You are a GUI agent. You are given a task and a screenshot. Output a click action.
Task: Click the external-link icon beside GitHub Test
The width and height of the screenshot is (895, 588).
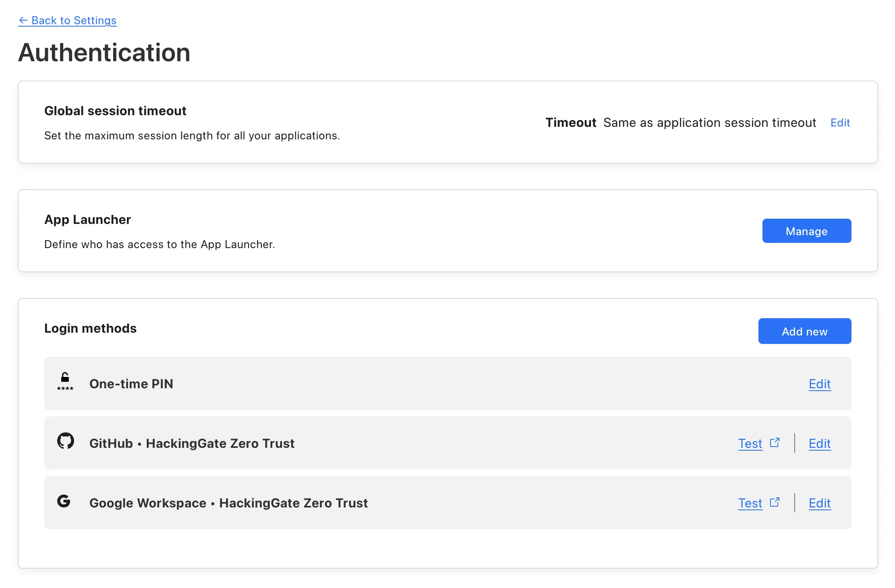click(775, 442)
